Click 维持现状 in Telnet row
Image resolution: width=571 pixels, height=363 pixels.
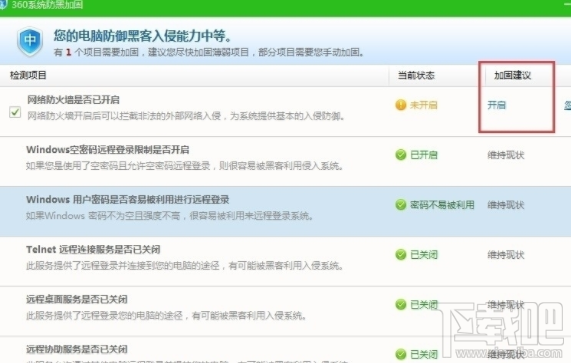point(506,255)
